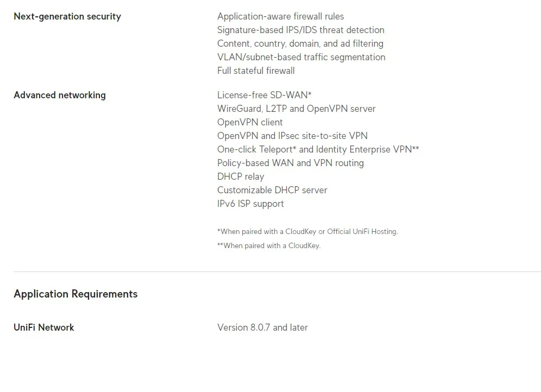Click "License-free SD-WAN*" text
541x392 pixels.
pos(264,95)
